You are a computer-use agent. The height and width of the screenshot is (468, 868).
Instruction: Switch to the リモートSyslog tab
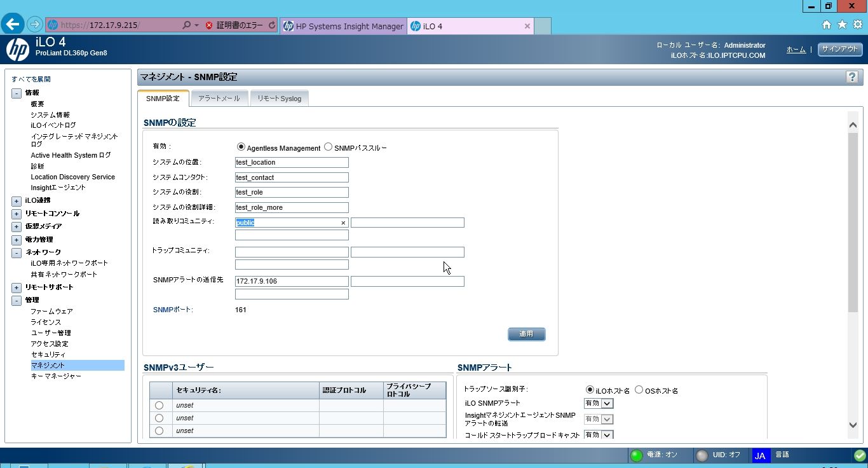(280, 99)
